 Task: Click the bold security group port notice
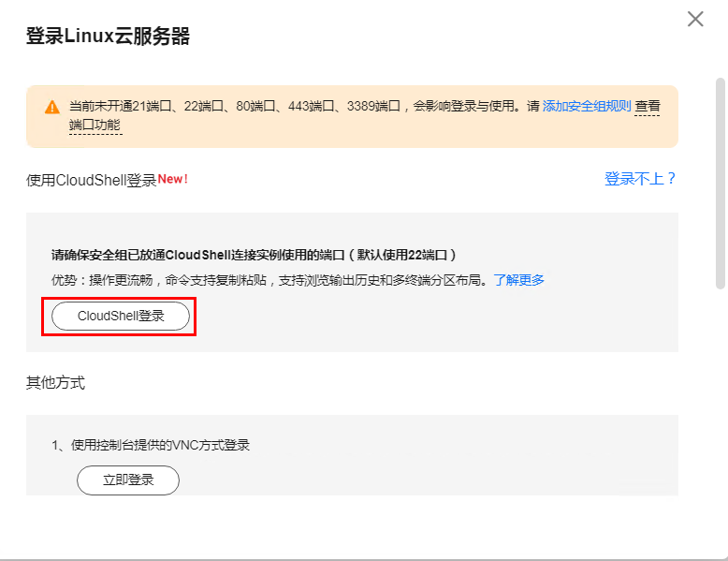coord(254,255)
